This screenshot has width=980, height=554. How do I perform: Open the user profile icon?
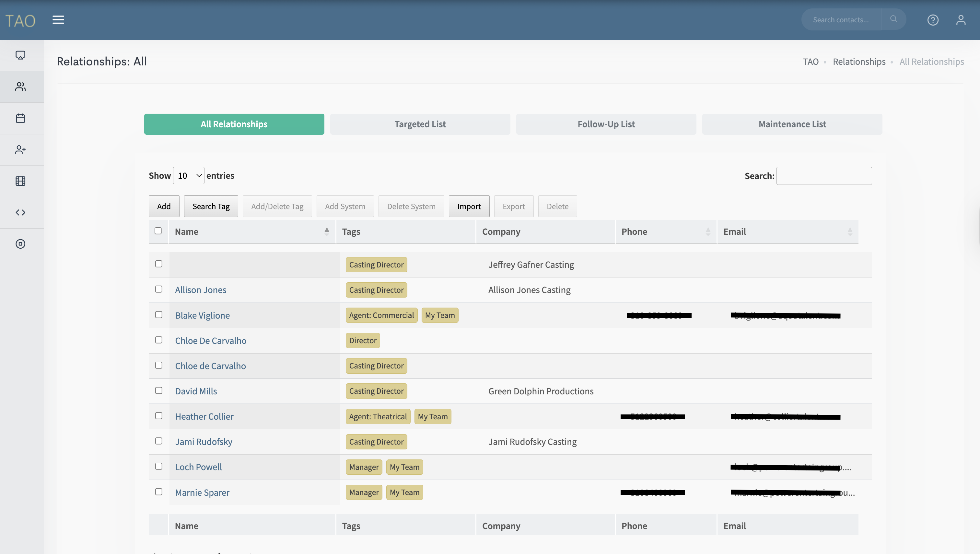pyautogui.click(x=961, y=20)
